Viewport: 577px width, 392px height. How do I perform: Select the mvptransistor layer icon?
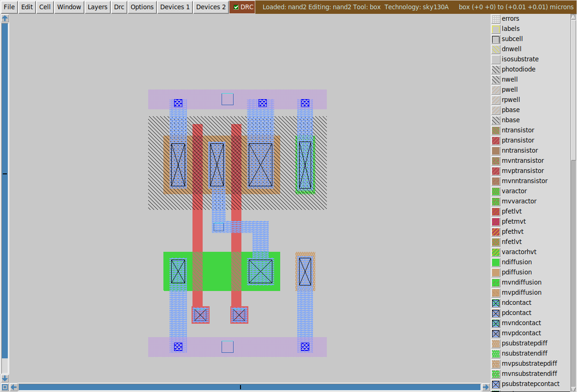(x=496, y=171)
